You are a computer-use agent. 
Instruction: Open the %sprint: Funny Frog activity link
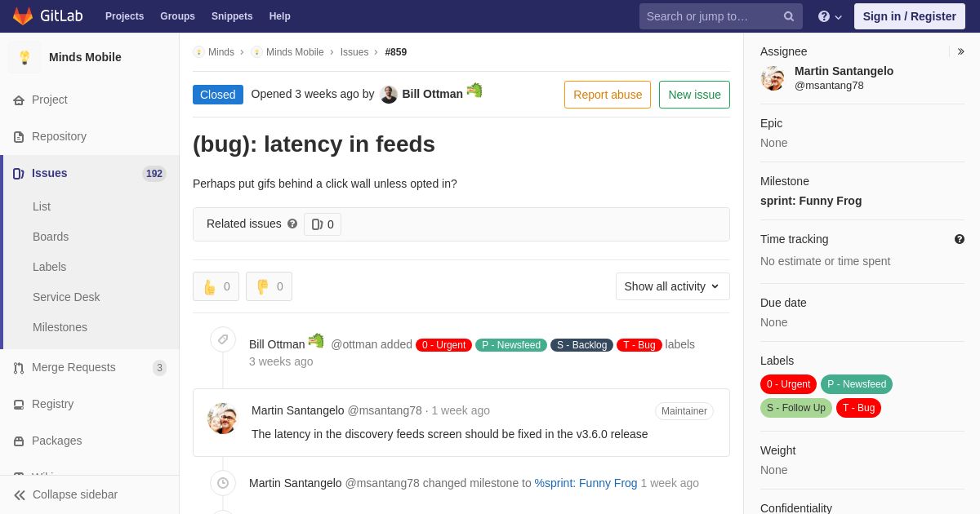pos(586,483)
